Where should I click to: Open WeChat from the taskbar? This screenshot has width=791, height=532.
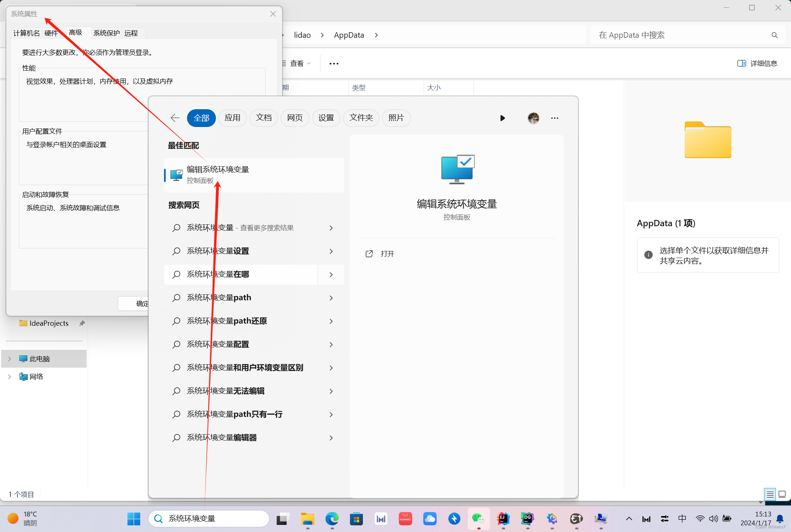coord(478,519)
